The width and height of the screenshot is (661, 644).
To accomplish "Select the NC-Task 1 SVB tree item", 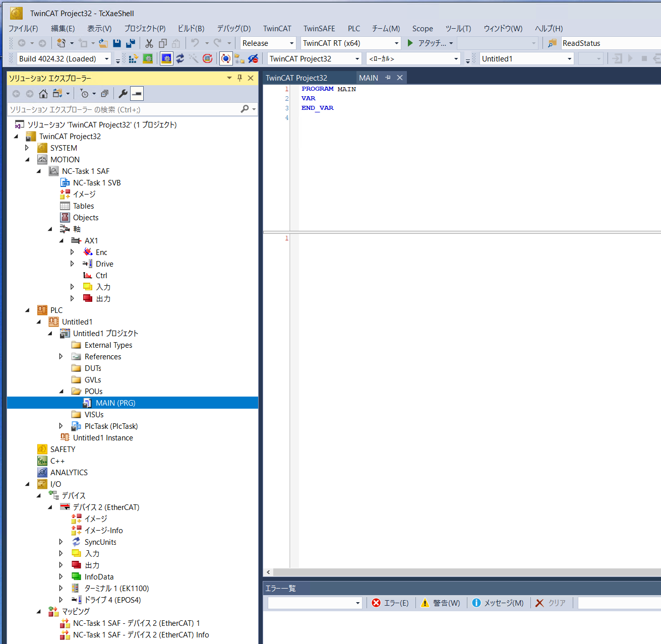I will pyautogui.click(x=97, y=183).
